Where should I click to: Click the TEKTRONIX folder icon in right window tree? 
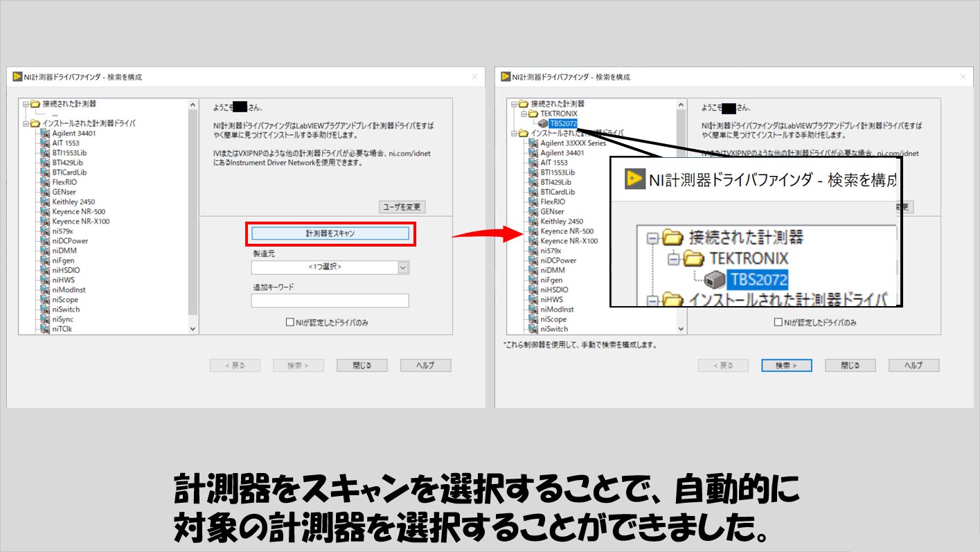pos(533,114)
